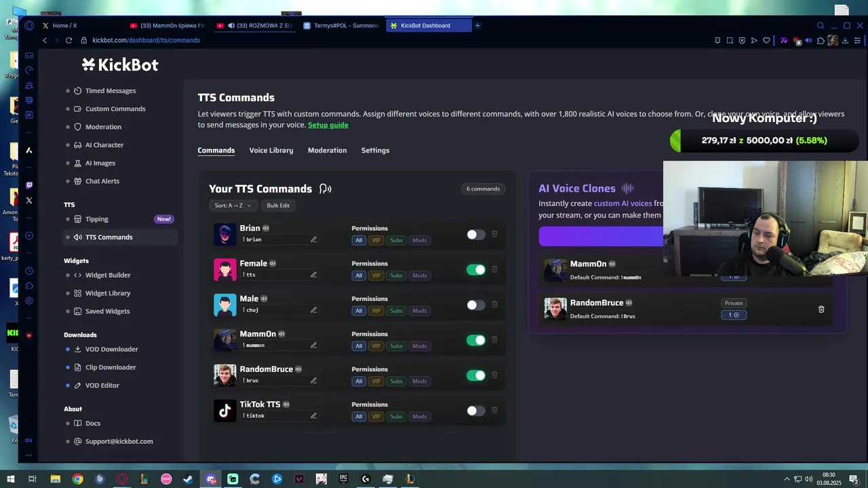Switch to the Commands tab
Image resolution: width=868 pixels, height=488 pixels.
point(216,150)
